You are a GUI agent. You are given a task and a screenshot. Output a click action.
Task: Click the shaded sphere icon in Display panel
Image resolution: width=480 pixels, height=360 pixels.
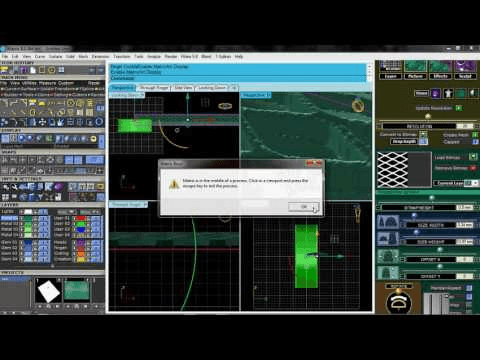click(x=22, y=138)
